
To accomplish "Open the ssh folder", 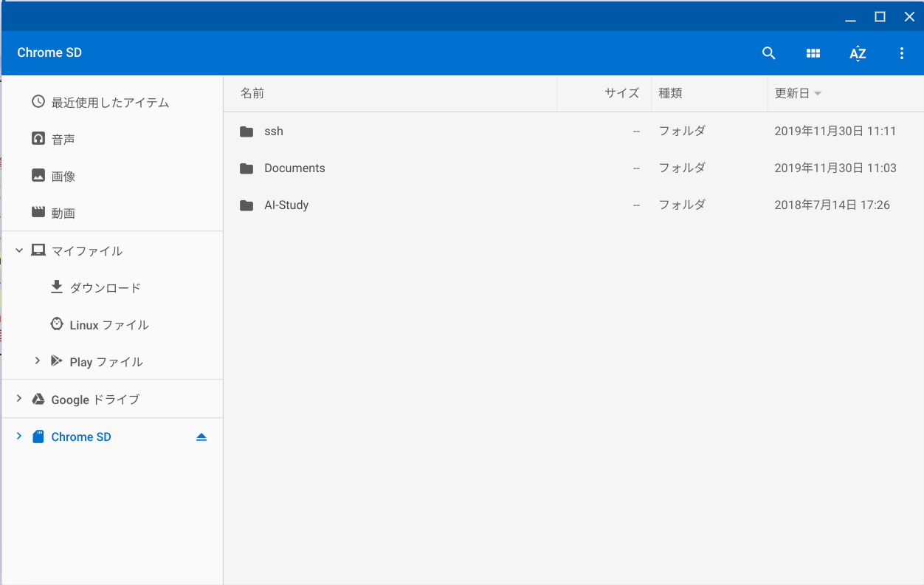I will point(273,131).
